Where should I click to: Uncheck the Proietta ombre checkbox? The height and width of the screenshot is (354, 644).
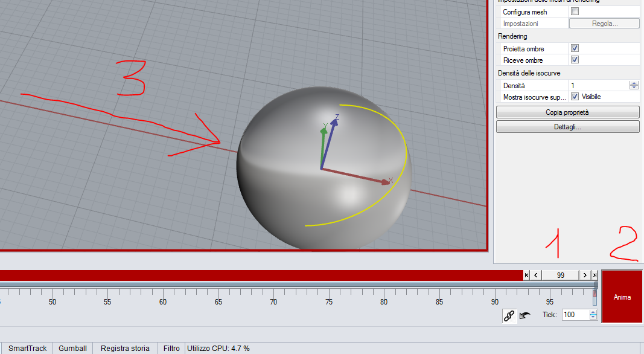coord(575,48)
